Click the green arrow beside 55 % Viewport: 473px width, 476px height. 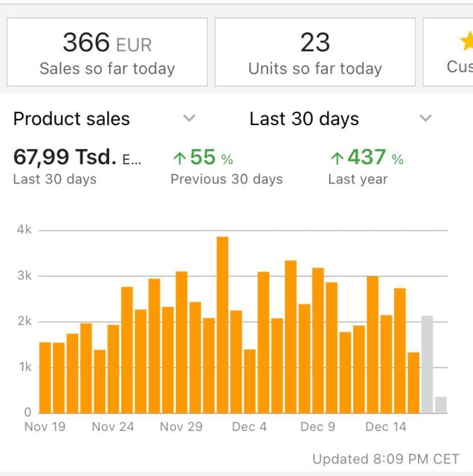click(179, 158)
